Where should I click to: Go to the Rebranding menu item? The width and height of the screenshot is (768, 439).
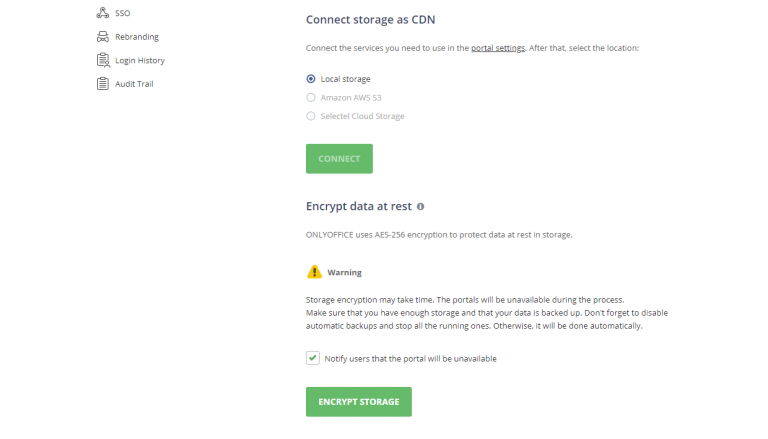[x=136, y=37]
